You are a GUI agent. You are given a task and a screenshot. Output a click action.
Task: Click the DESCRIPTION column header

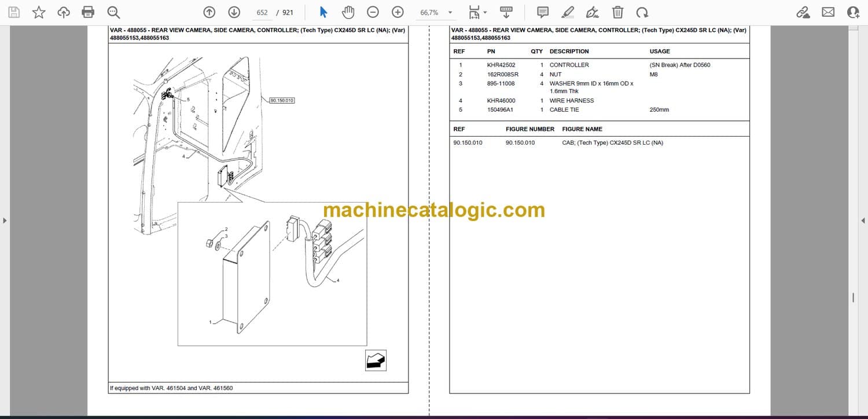(x=569, y=52)
